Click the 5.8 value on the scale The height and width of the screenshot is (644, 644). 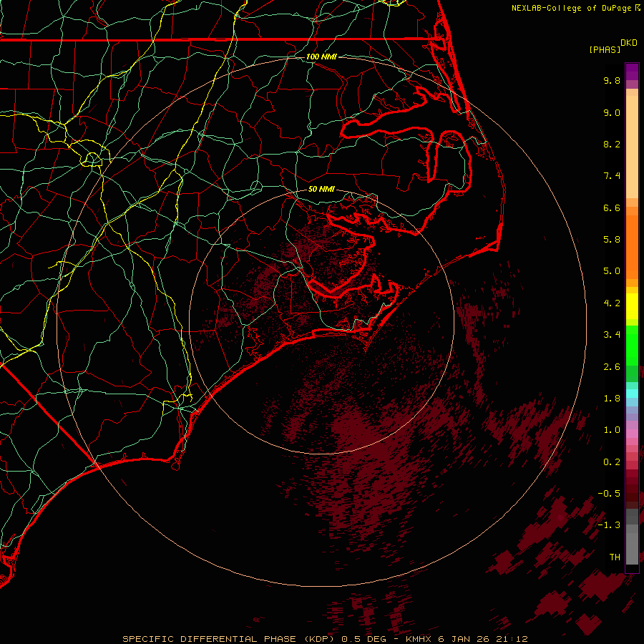[612, 240]
